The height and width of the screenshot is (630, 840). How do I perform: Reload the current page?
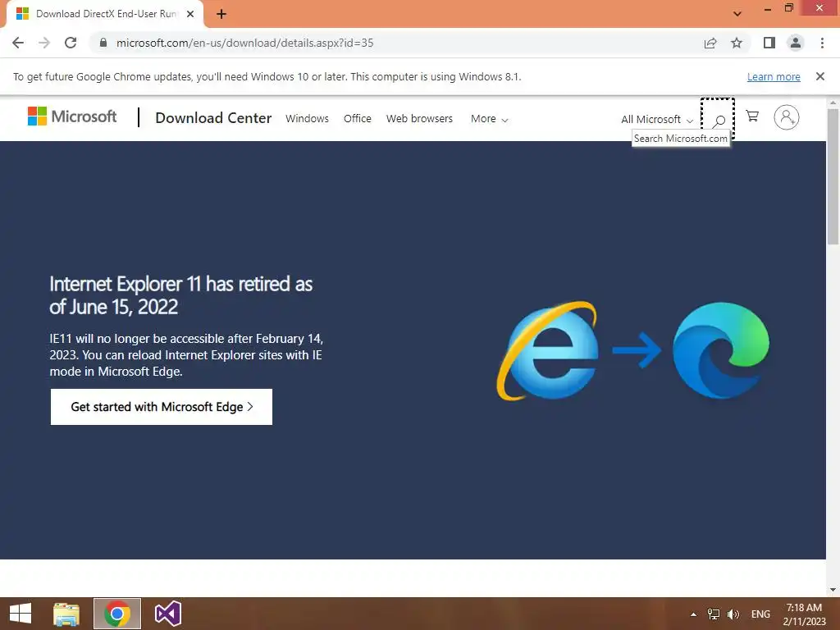pyautogui.click(x=71, y=43)
